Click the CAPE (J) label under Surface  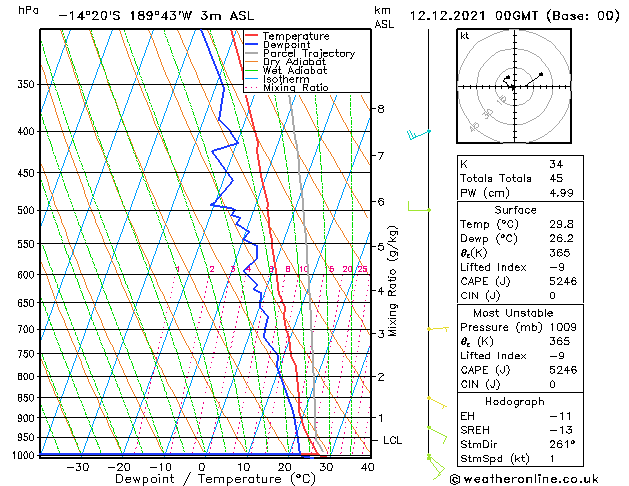tap(485, 281)
